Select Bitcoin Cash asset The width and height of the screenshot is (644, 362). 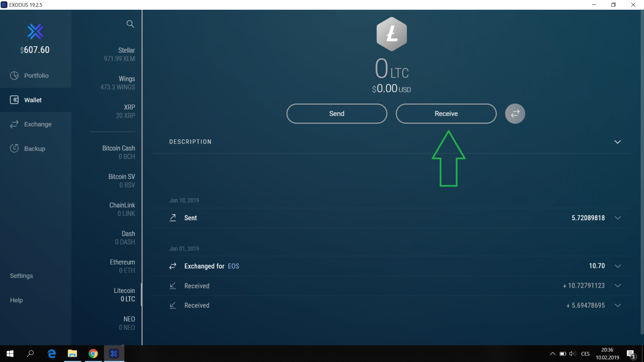(118, 152)
